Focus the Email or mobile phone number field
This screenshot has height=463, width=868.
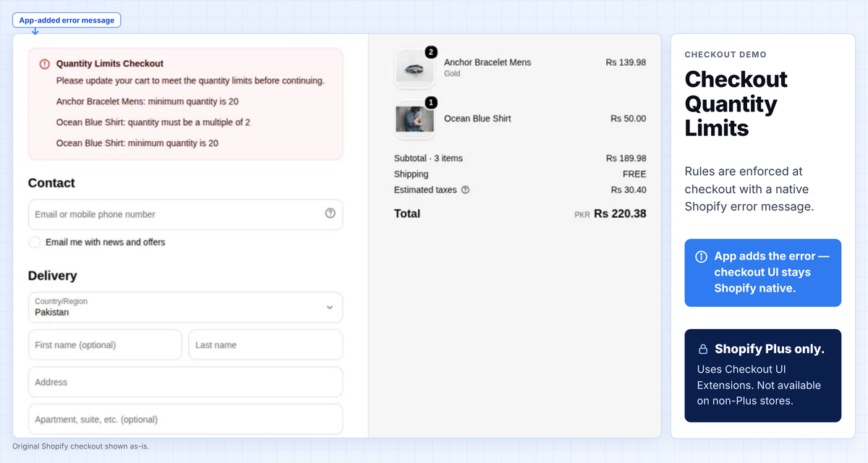[185, 214]
